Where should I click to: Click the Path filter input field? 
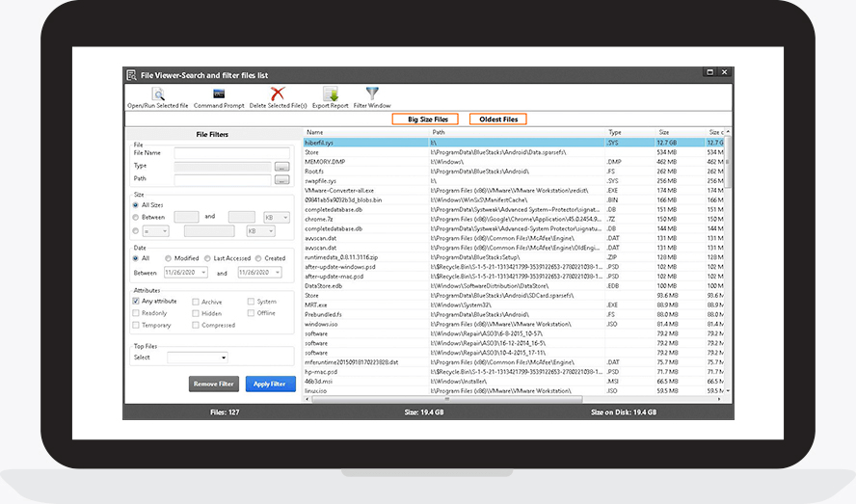click(223, 179)
